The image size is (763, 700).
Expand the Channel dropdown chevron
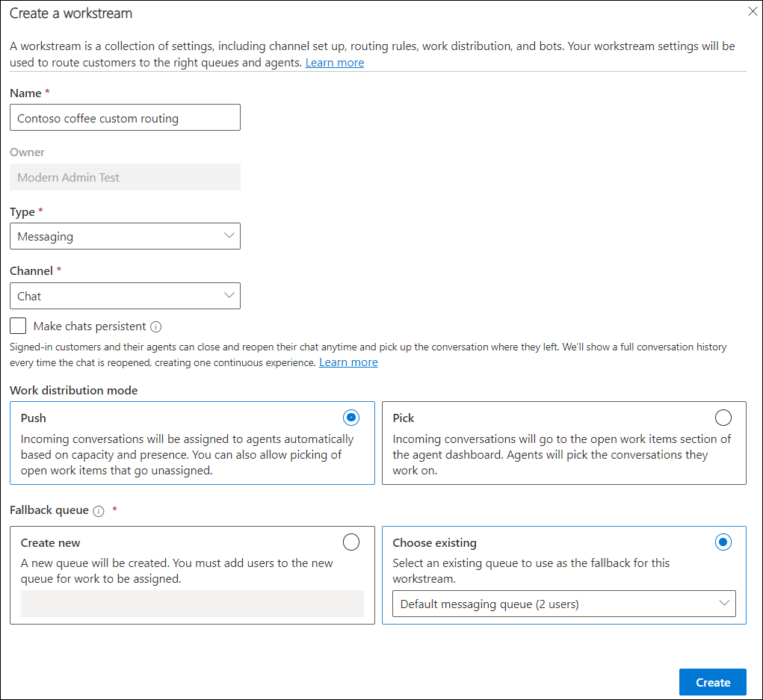229,295
